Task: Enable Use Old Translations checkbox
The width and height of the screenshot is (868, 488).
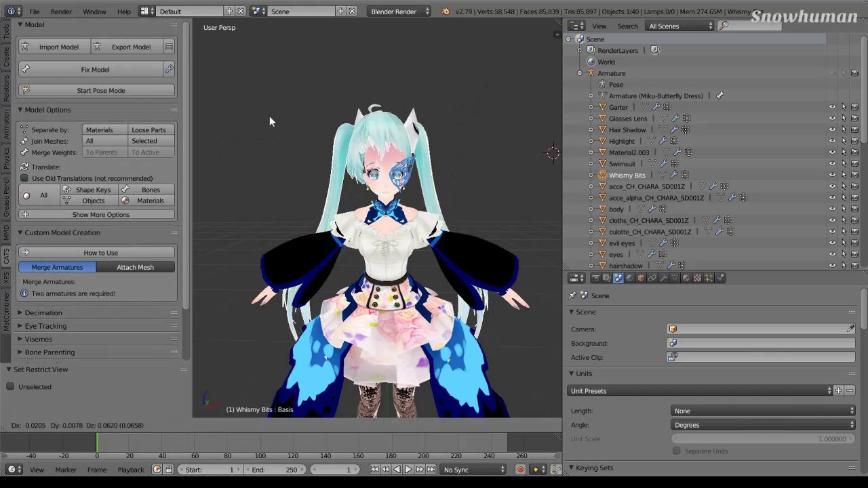Action: (24, 178)
